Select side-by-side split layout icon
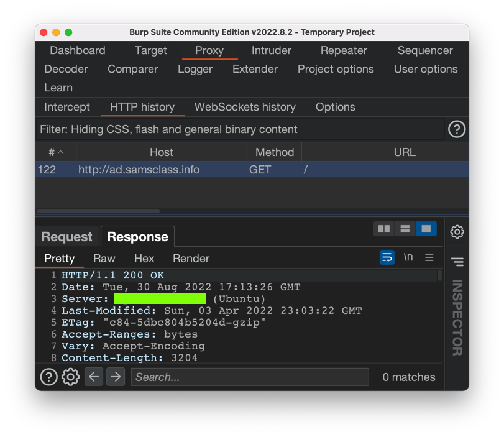This screenshot has height=437, width=504. 384,229
